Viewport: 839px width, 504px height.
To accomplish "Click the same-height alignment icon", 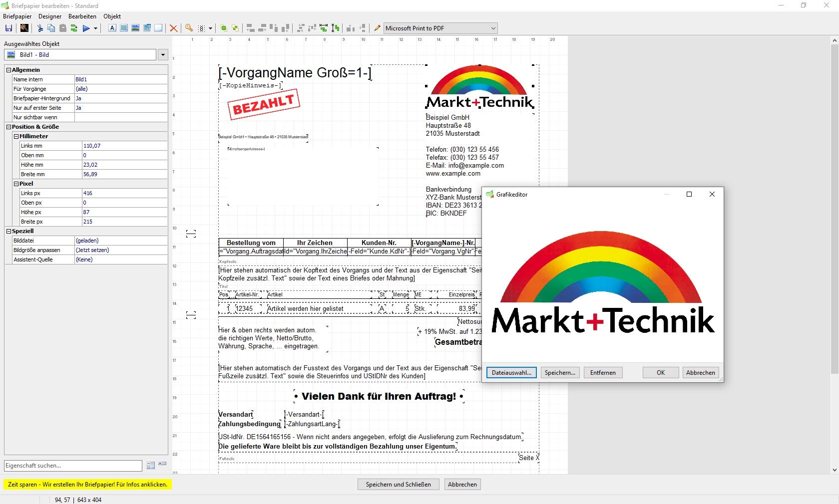I will [336, 28].
